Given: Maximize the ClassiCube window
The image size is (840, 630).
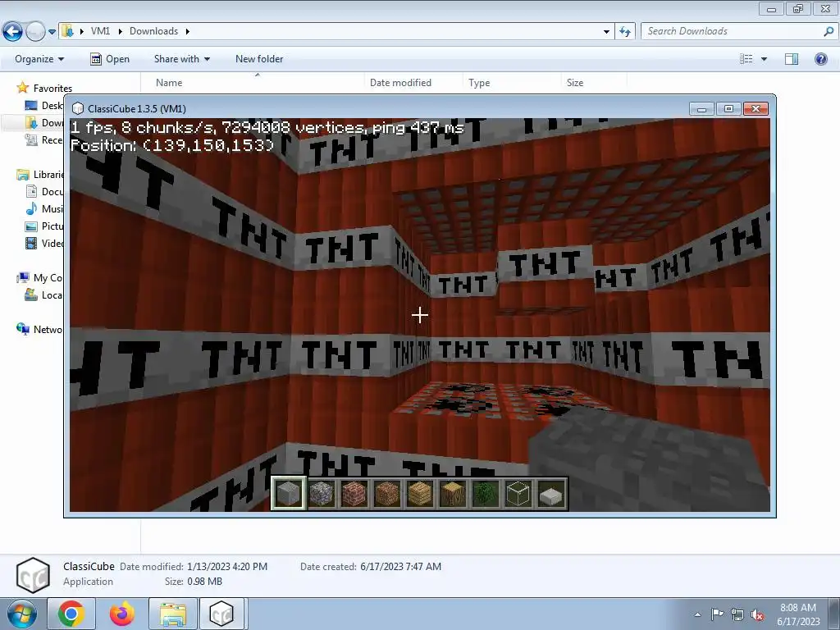Looking at the screenshot, I should pyautogui.click(x=728, y=109).
